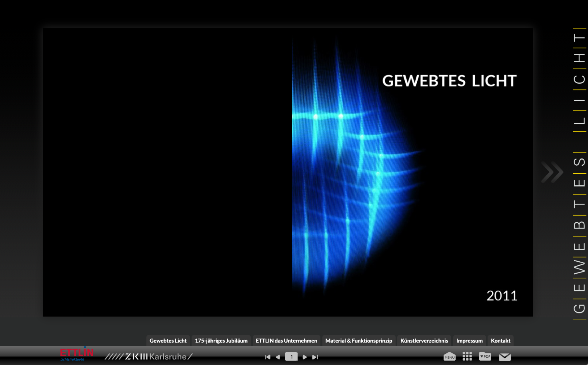Open the Menü house icon
This screenshot has width=588, height=365.
tap(450, 356)
